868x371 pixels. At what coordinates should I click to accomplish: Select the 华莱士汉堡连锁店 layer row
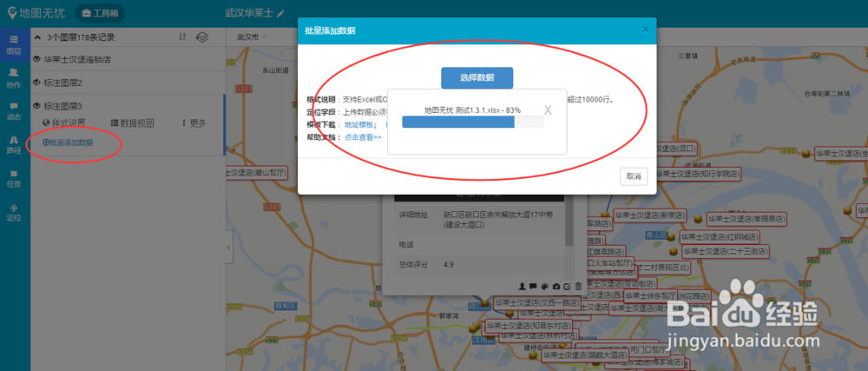coord(128,59)
